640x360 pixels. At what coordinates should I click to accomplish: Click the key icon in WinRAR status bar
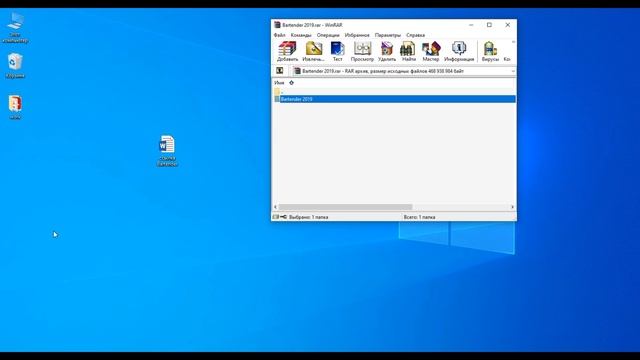284,217
